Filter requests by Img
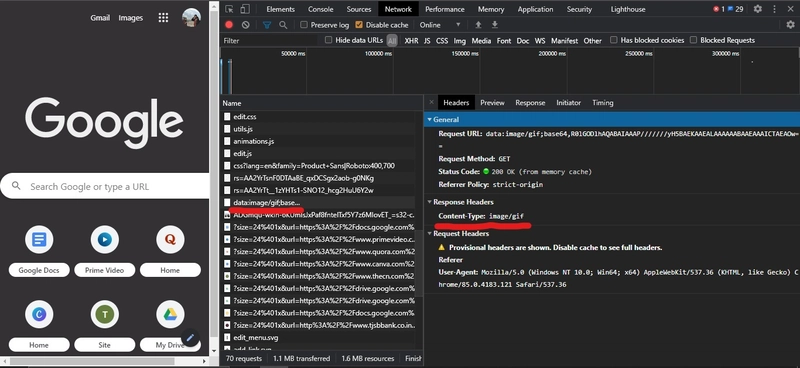The image size is (800, 368). (460, 41)
